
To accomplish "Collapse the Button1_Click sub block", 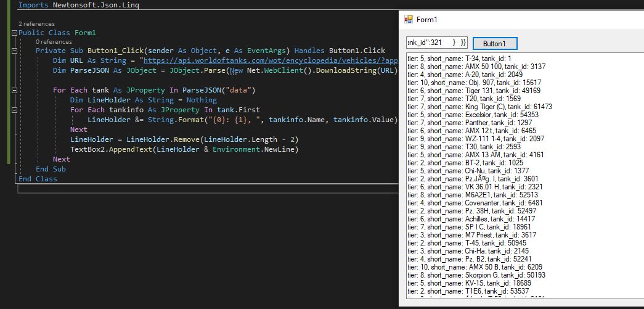I will point(15,51).
